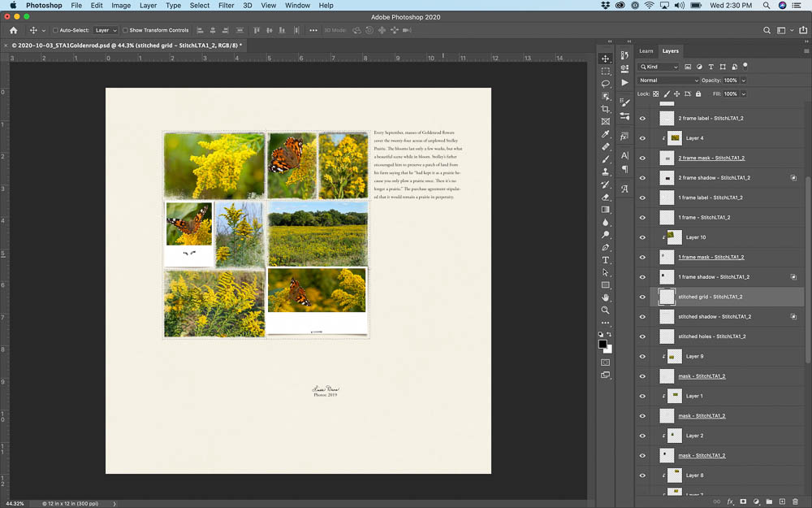This screenshot has height=508, width=812.
Task: Open the Select menu
Action: click(200, 5)
